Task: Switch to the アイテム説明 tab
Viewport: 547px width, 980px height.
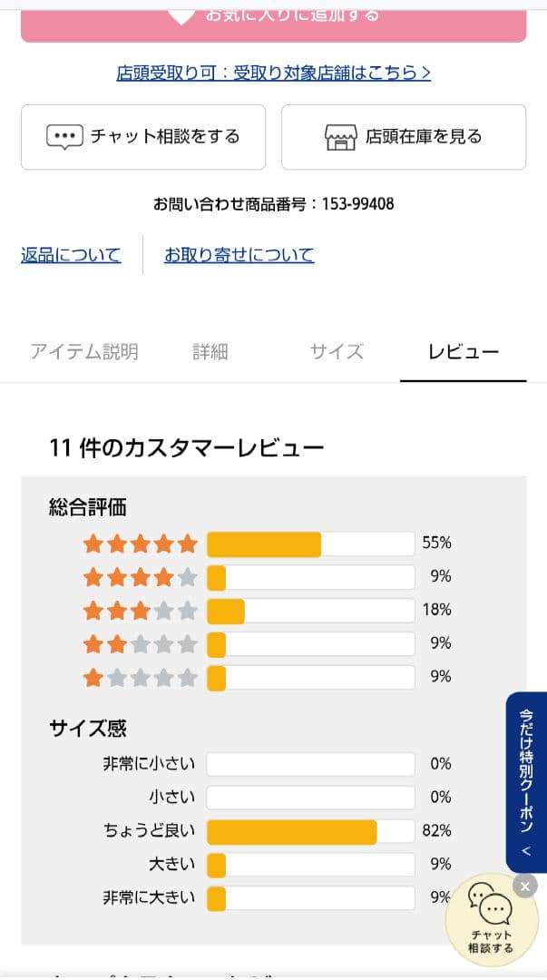Action: coord(84,352)
